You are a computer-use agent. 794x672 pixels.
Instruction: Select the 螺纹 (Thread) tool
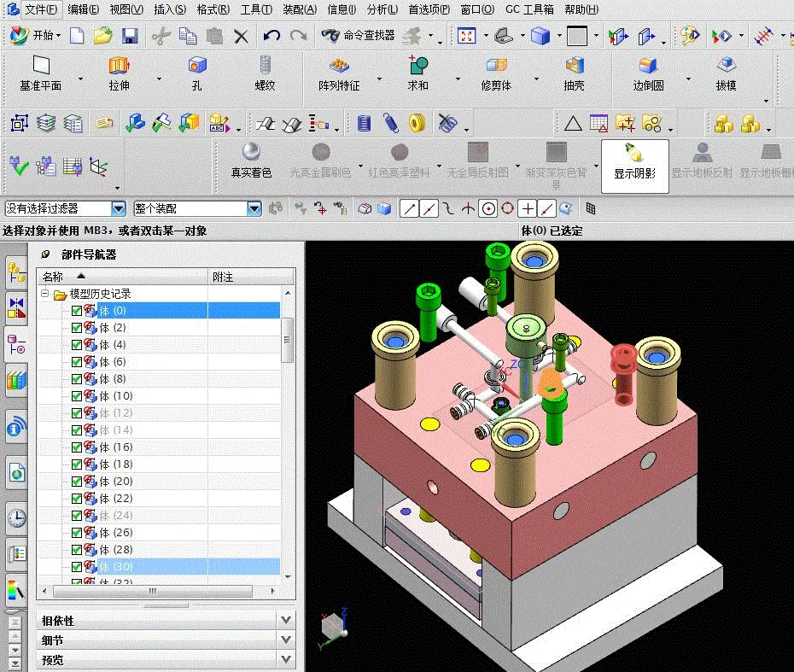[266, 73]
